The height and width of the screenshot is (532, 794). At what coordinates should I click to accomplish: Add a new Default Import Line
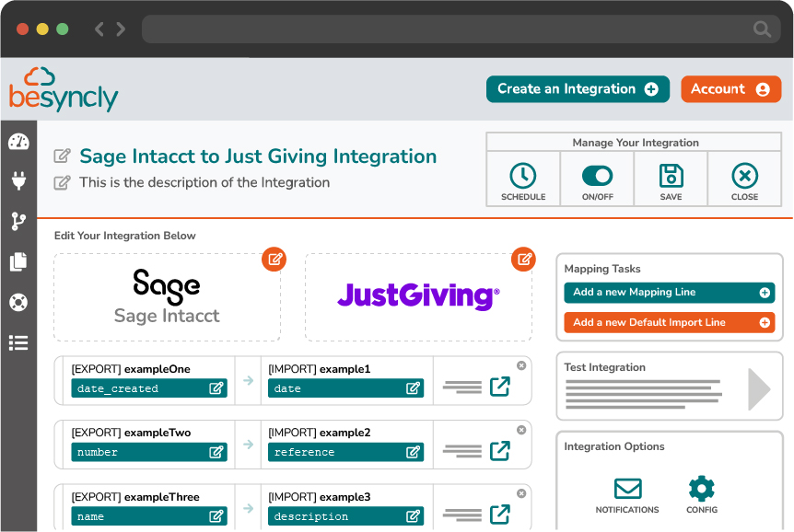coord(670,322)
